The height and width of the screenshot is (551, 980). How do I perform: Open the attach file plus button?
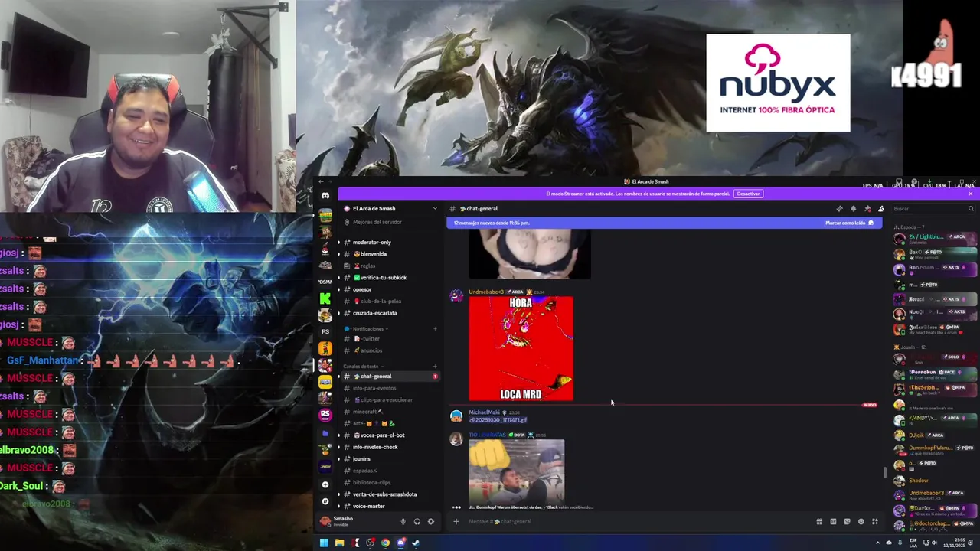pos(456,521)
